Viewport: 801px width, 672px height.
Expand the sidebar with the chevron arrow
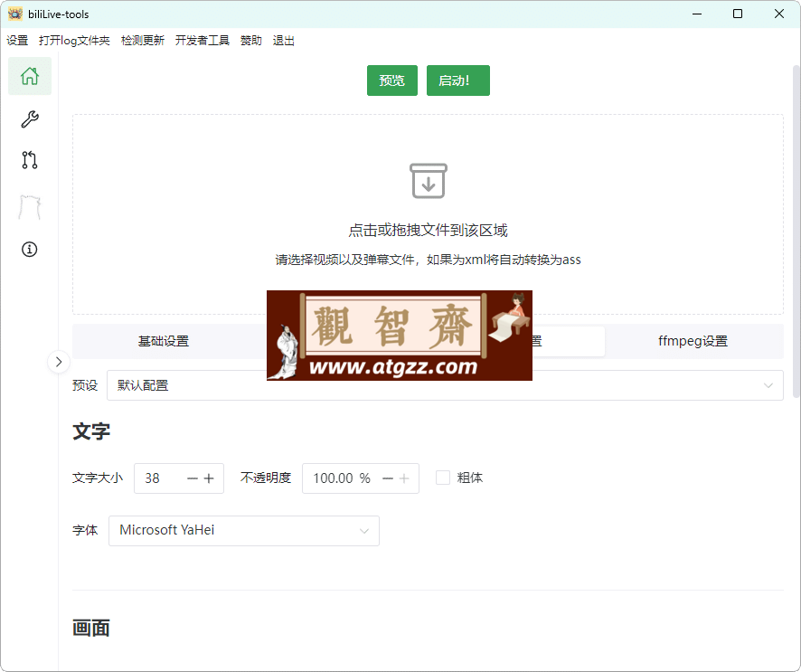click(59, 362)
